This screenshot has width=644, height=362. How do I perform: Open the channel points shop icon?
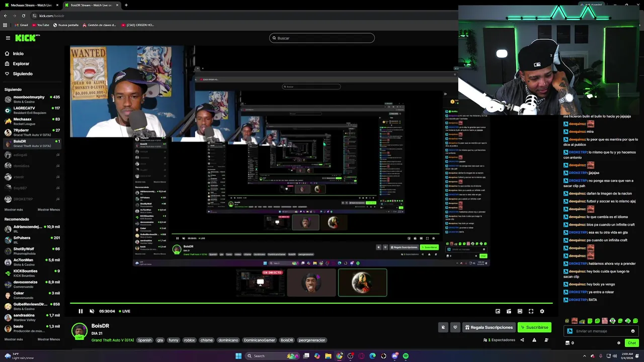pos(568,343)
